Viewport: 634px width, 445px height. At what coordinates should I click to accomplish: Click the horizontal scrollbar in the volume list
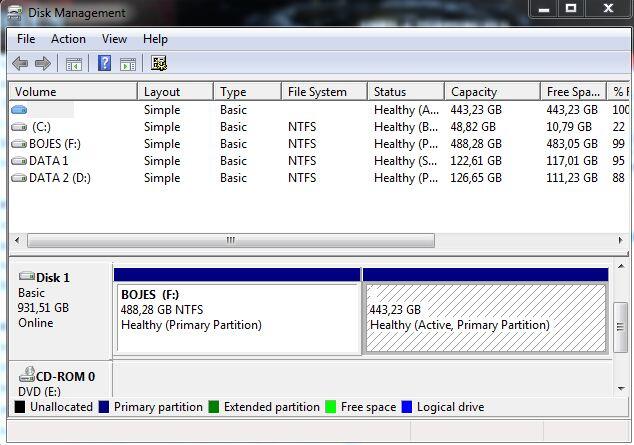click(x=230, y=240)
